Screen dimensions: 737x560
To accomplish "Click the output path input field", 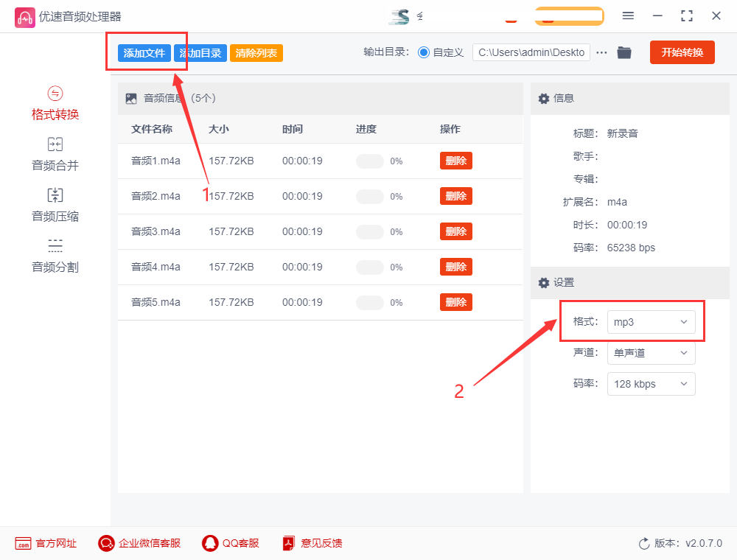I will [531, 52].
